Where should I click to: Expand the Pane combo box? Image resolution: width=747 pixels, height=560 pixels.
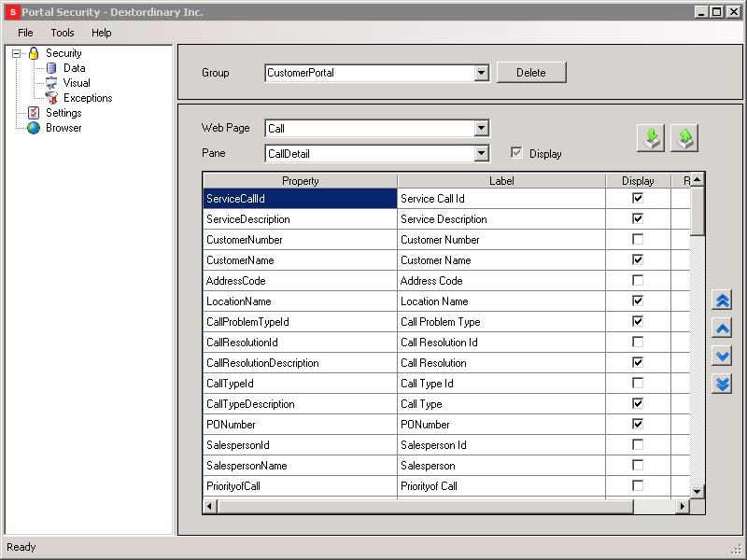(482, 154)
